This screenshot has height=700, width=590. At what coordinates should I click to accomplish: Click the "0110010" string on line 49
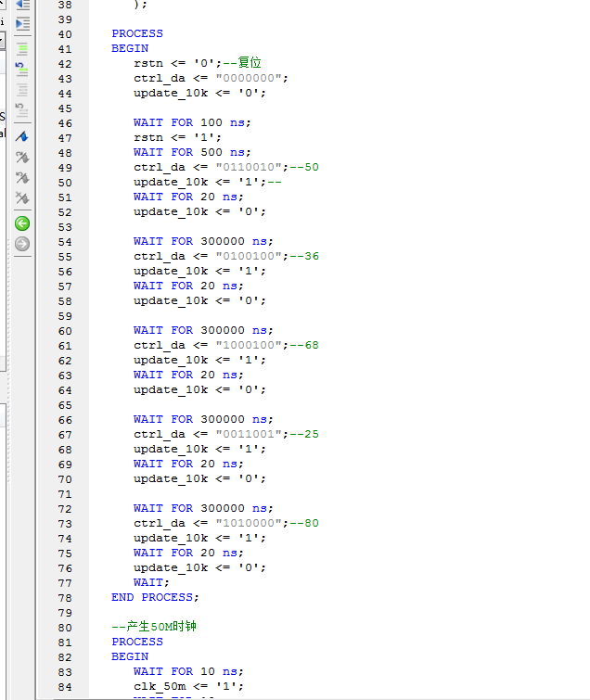[249, 168]
